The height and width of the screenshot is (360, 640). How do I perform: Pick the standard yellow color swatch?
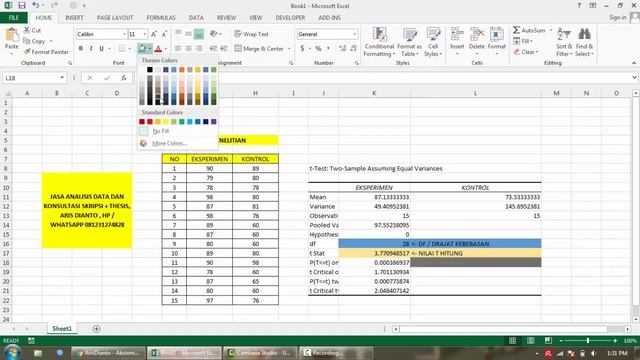pyautogui.click(x=166, y=122)
